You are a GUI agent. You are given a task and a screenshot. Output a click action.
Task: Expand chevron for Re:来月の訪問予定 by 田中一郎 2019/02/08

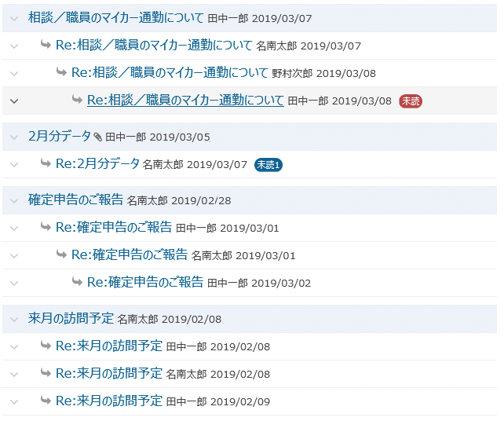[x=14, y=347]
